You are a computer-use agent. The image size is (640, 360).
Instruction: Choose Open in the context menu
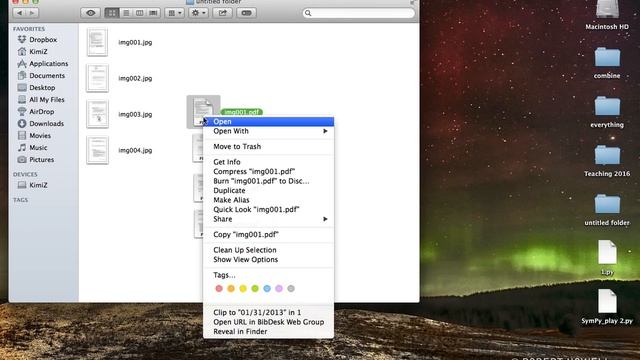click(268, 122)
